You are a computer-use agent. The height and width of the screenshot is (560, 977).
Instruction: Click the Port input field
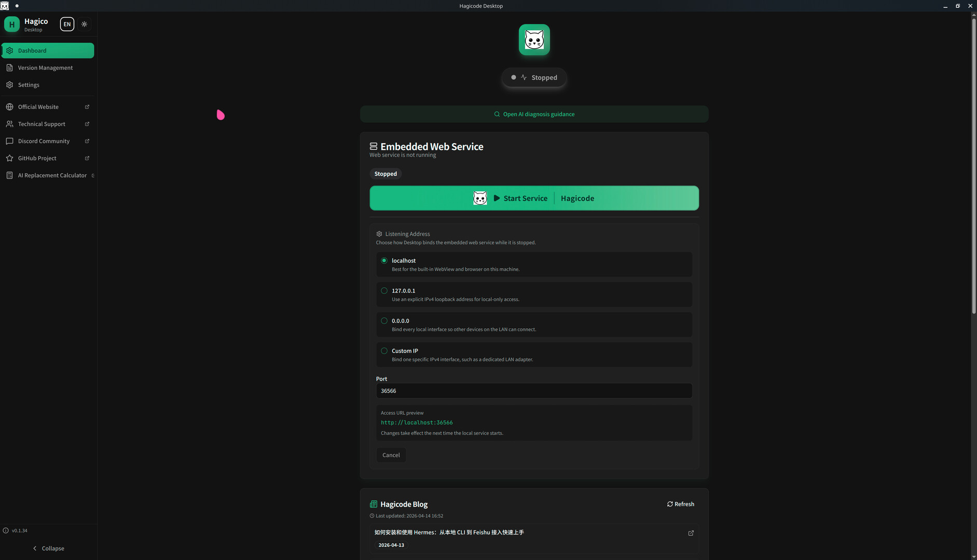[534, 391]
